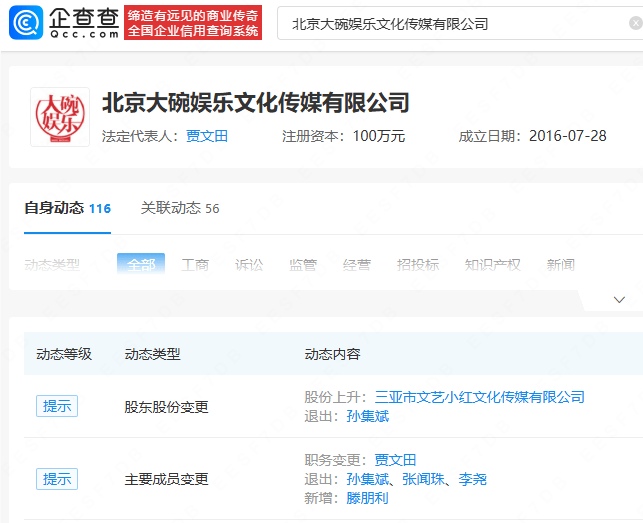The image size is (643, 523).
Task: Expand filters with the down chevron
Action: [x=619, y=300]
